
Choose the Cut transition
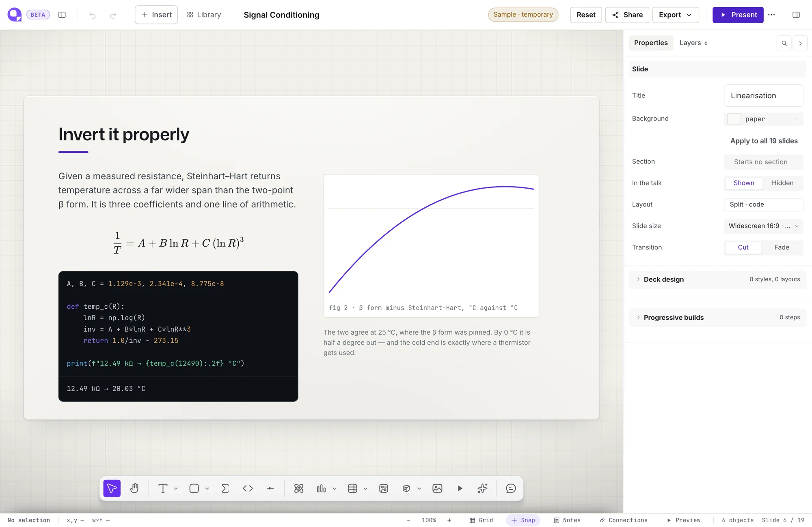pos(743,247)
